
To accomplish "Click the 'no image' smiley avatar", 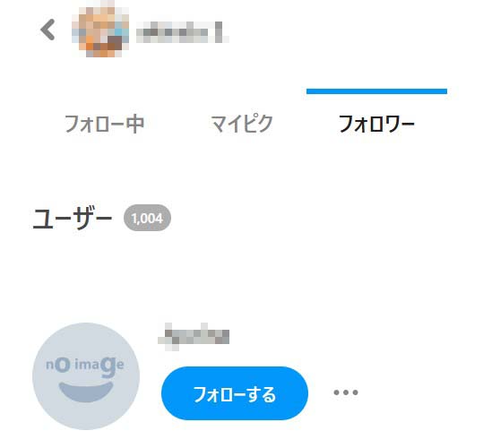I will [86, 376].
